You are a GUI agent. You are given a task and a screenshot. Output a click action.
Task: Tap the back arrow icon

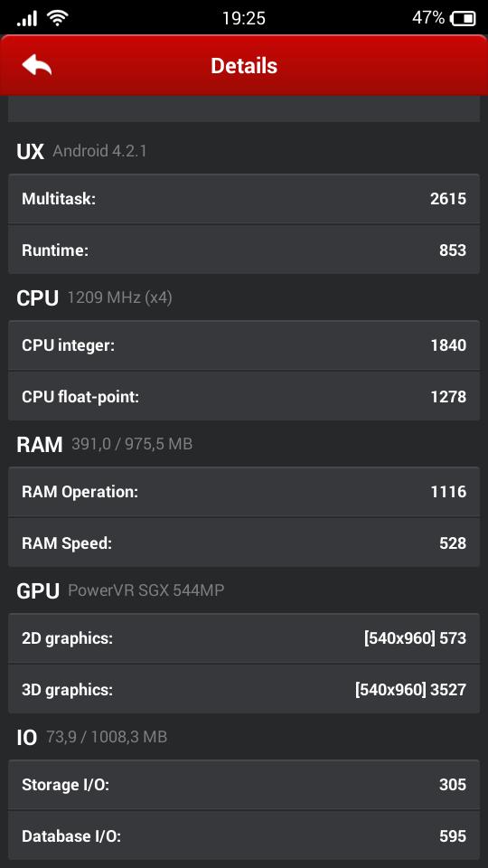click(x=36, y=65)
